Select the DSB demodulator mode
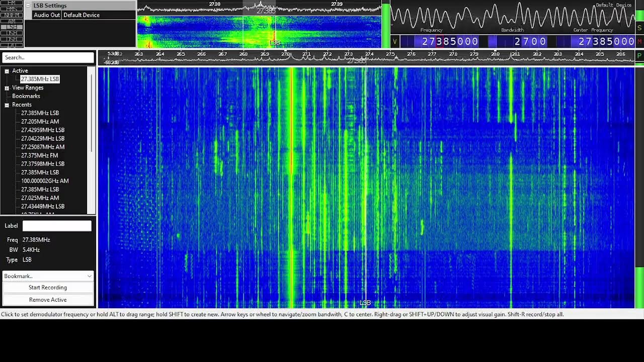The image size is (644, 362). (12, 39)
